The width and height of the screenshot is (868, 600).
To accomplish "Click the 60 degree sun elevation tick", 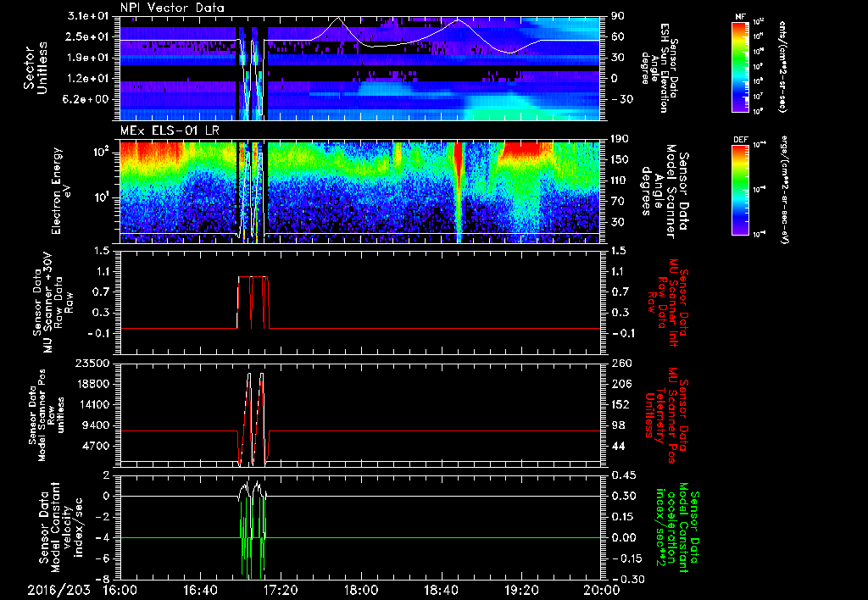I will [x=618, y=36].
